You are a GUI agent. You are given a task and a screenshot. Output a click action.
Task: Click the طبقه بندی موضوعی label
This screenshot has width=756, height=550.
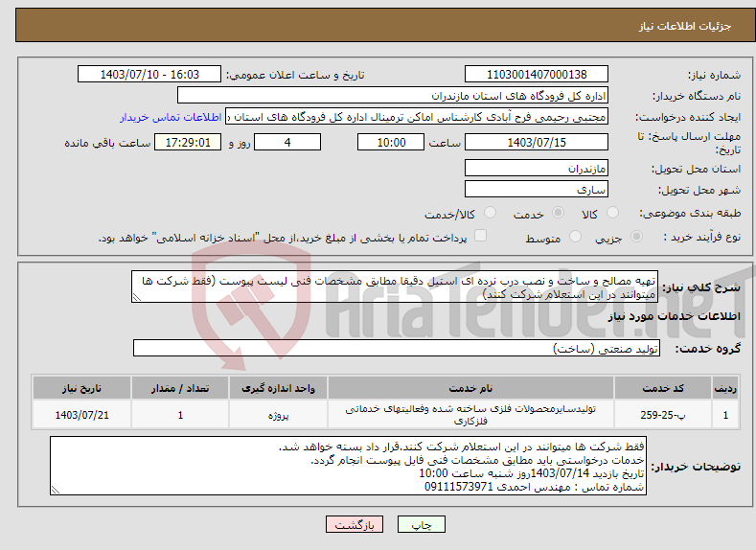(691, 213)
